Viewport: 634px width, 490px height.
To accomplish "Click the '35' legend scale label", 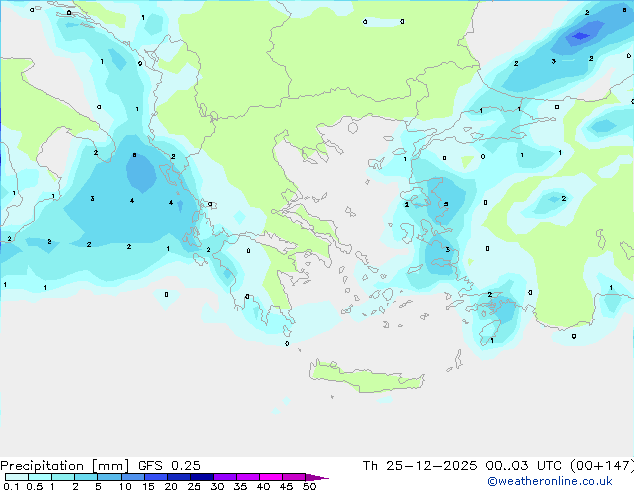I will (240, 486).
